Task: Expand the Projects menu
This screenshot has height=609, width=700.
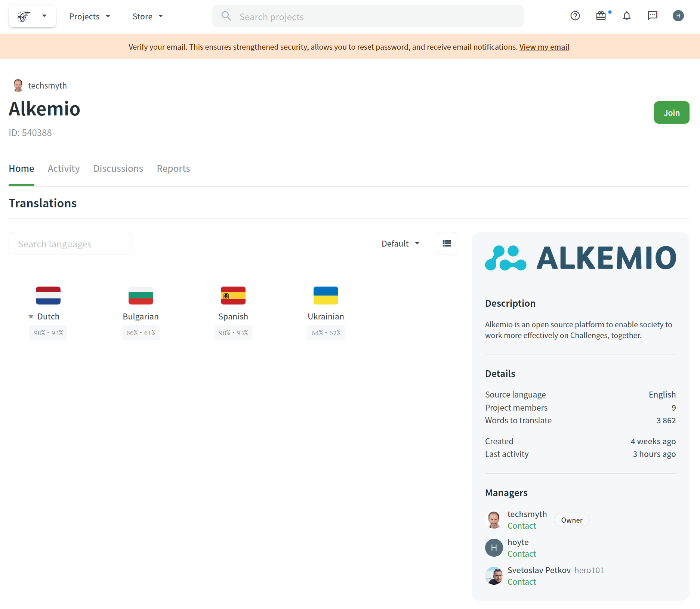Action: (x=90, y=16)
